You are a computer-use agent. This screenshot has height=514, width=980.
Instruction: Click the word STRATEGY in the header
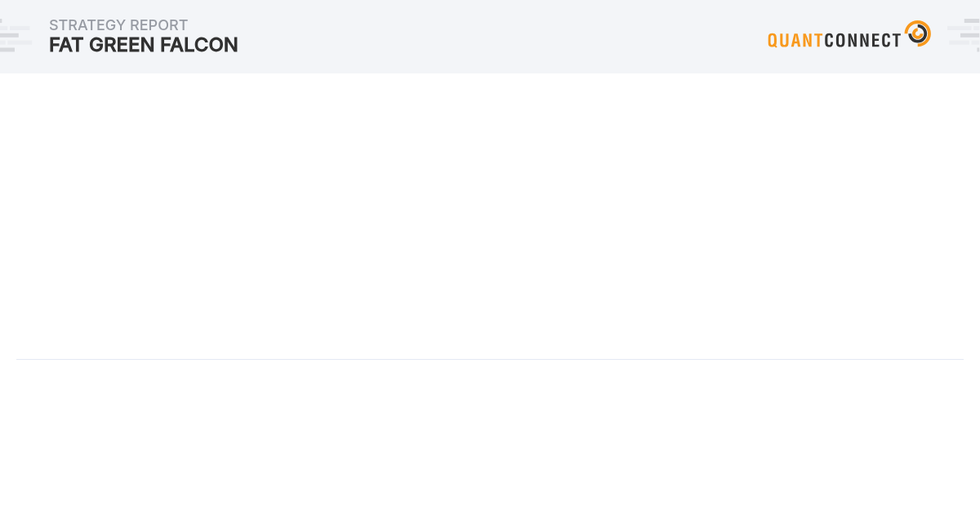point(87,25)
